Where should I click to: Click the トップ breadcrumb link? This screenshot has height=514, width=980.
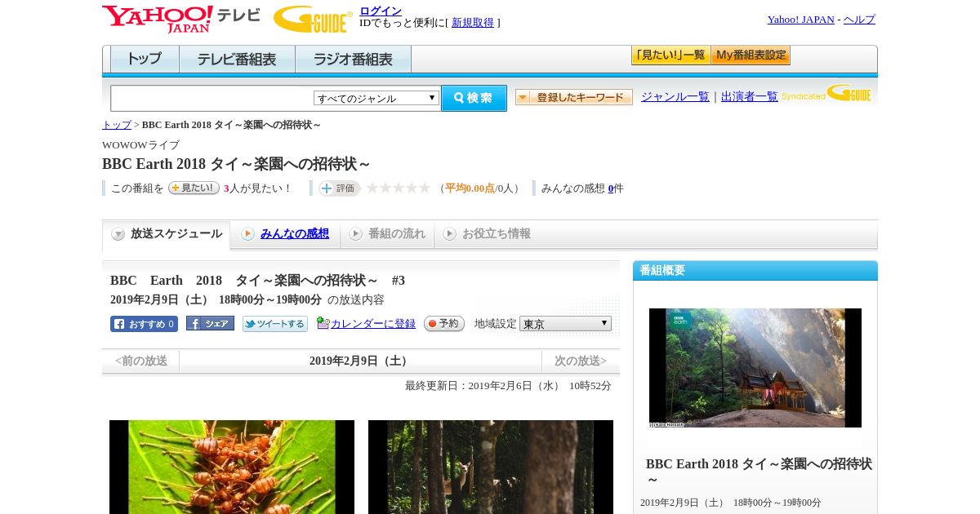click(x=116, y=125)
